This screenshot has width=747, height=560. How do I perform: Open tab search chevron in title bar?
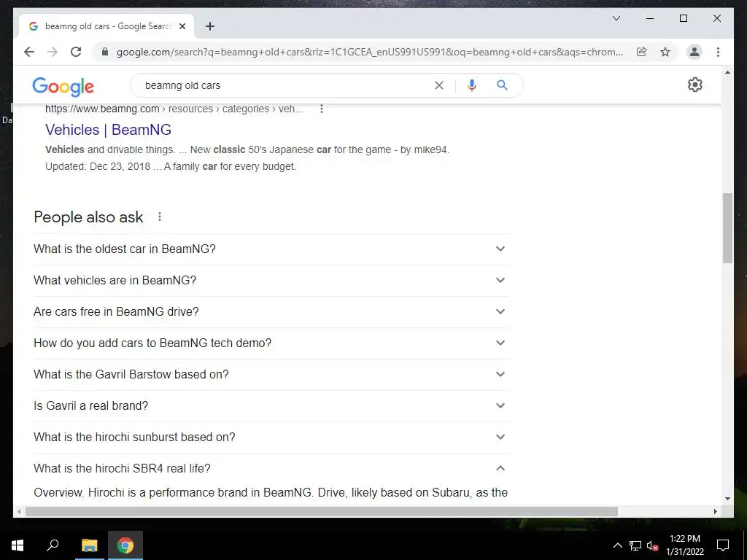click(616, 18)
